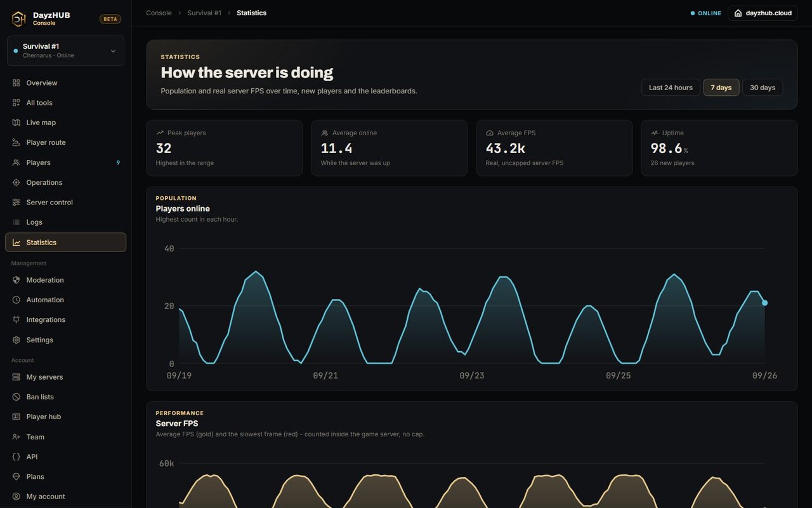Click the dayzhub.cloud button

click(x=763, y=13)
